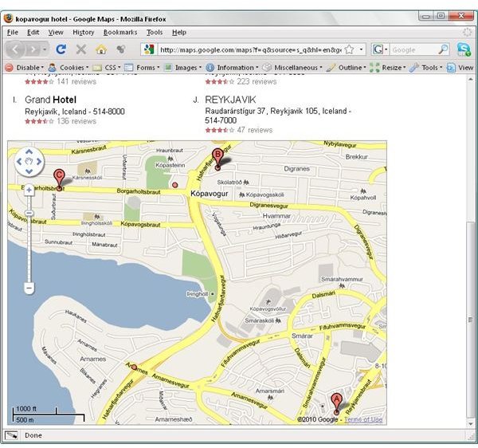Click the map zoom slider handle

(x=29, y=213)
